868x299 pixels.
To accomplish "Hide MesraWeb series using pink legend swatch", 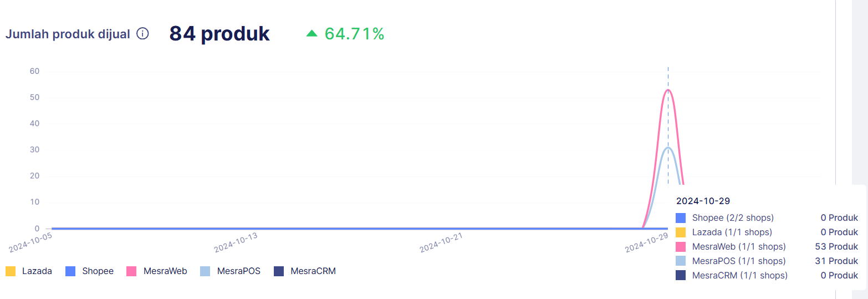I will (x=131, y=271).
